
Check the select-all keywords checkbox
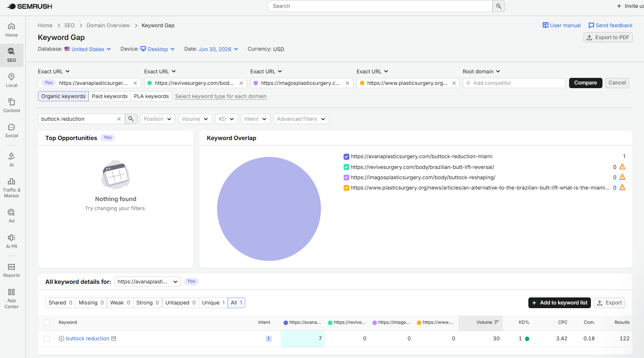click(47, 323)
